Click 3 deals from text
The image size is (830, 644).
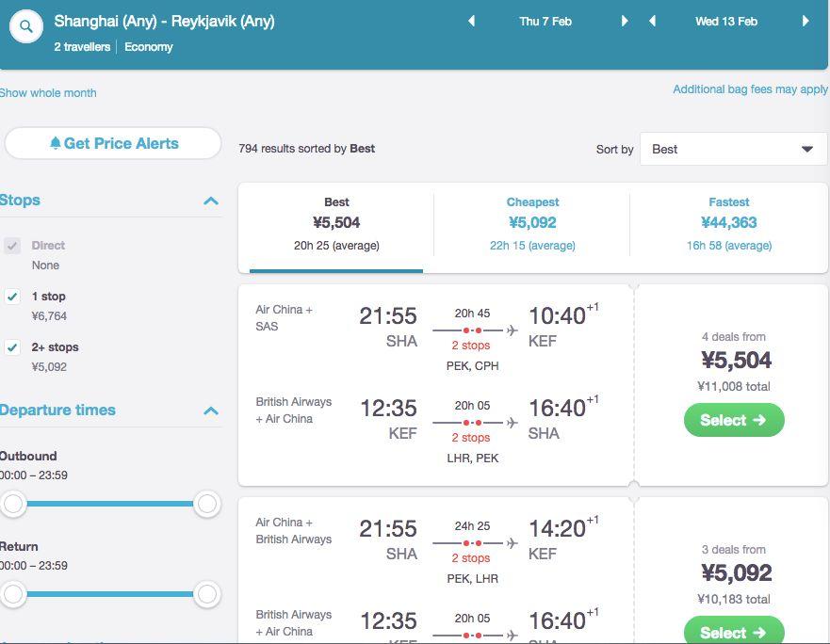click(734, 550)
